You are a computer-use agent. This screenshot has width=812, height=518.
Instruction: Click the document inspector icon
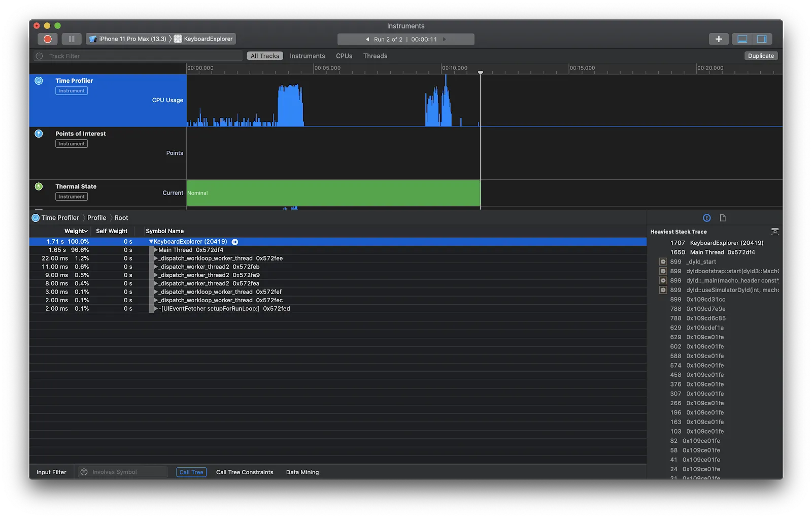pos(723,218)
